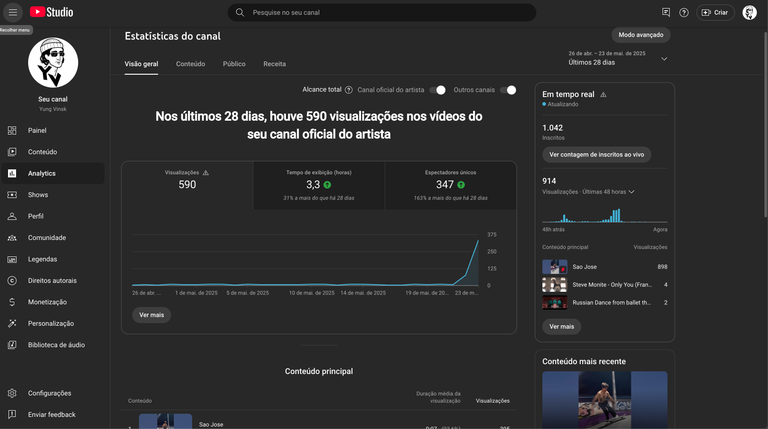Click Ver contagem de inscritos ao vivo

pos(597,155)
